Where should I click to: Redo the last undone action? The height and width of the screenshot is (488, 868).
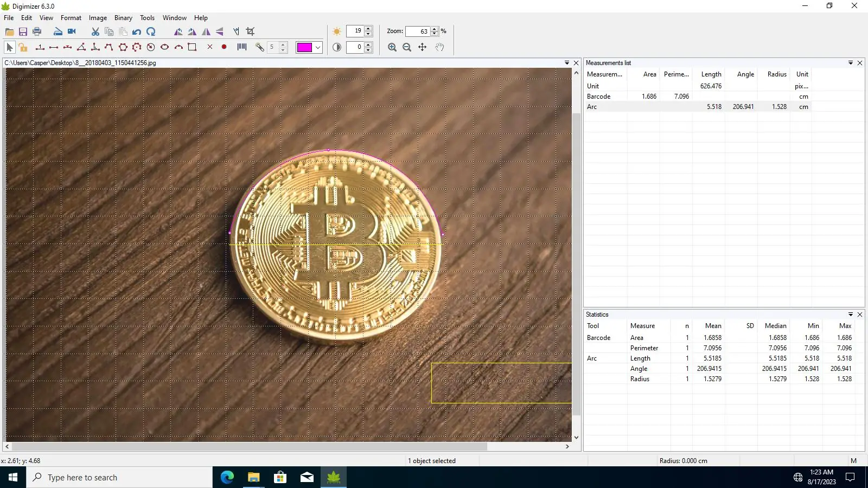click(x=151, y=31)
